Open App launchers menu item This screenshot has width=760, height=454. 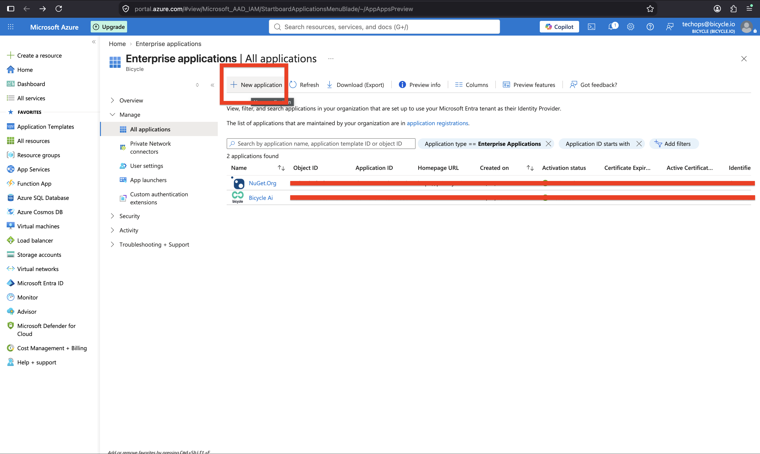[x=143, y=180]
